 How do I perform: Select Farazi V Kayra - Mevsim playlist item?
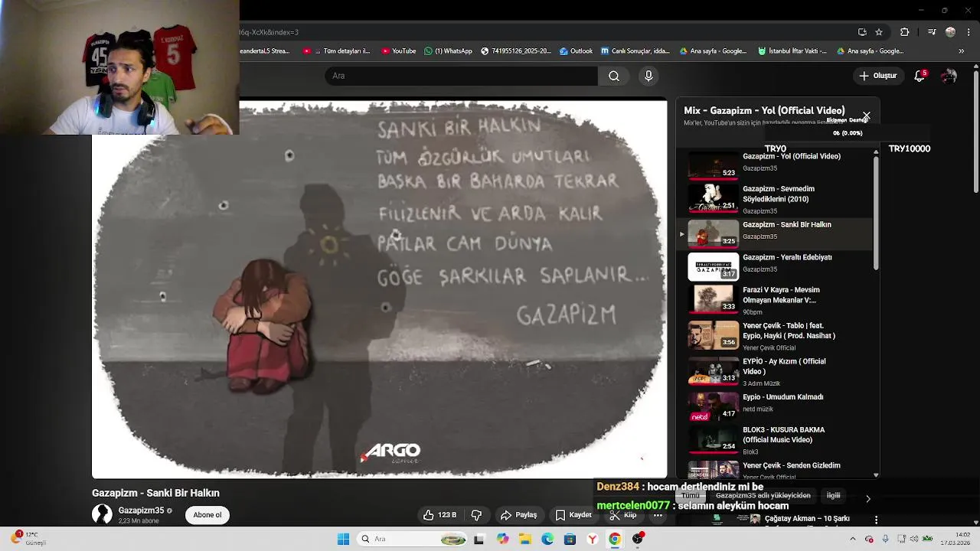(776, 300)
